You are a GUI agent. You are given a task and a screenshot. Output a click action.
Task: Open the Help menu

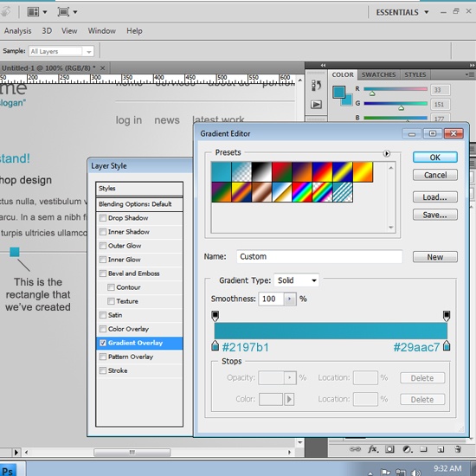[x=134, y=31]
